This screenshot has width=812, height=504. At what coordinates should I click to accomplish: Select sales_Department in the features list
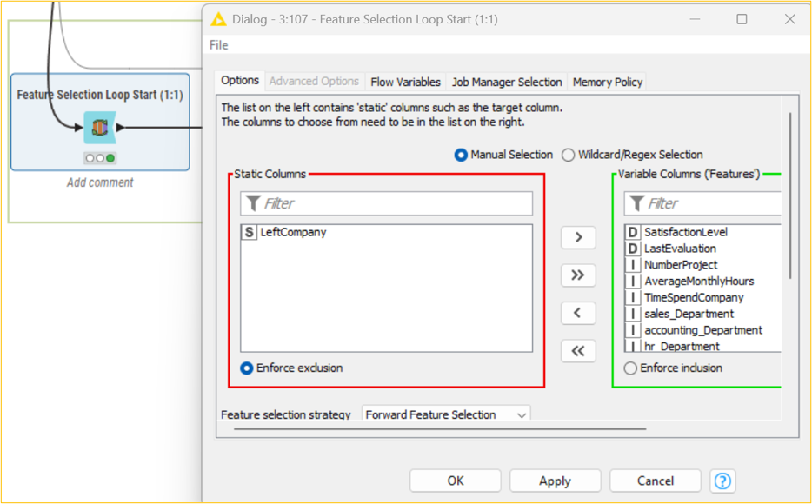click(x=702, y=314)
